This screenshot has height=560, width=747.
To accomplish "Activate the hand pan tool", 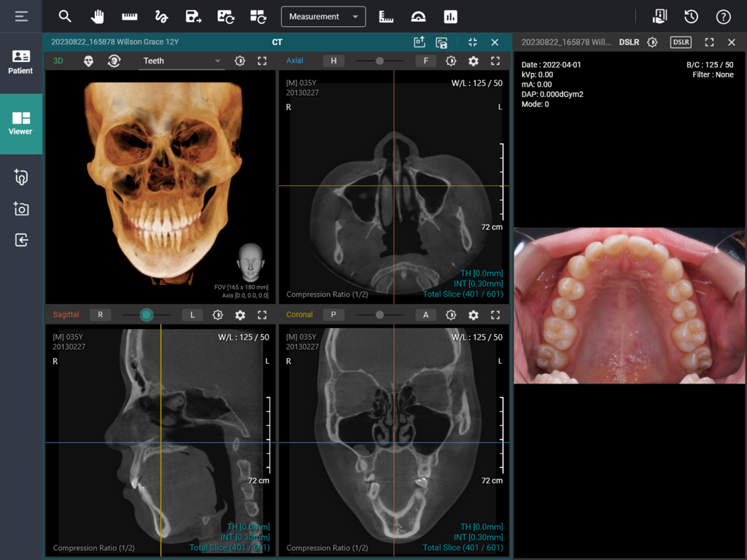I will [97, 16].
